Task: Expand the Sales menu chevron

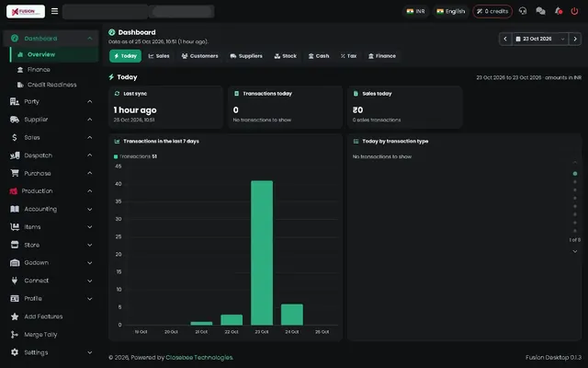Action: [90, 137]
